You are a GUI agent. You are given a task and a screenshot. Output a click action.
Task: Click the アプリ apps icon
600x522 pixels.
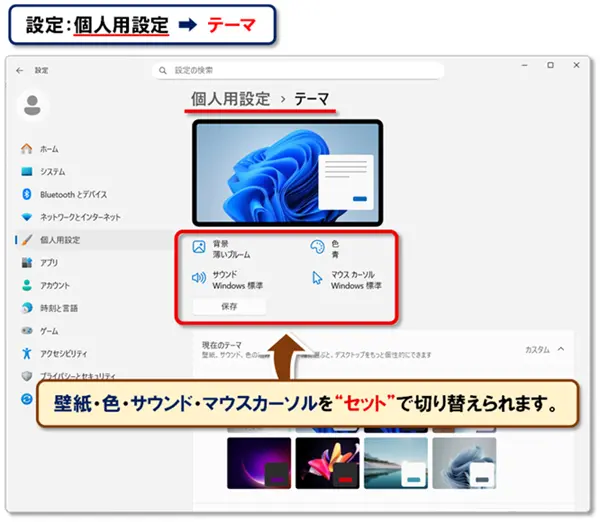click(x=26, y=263)
